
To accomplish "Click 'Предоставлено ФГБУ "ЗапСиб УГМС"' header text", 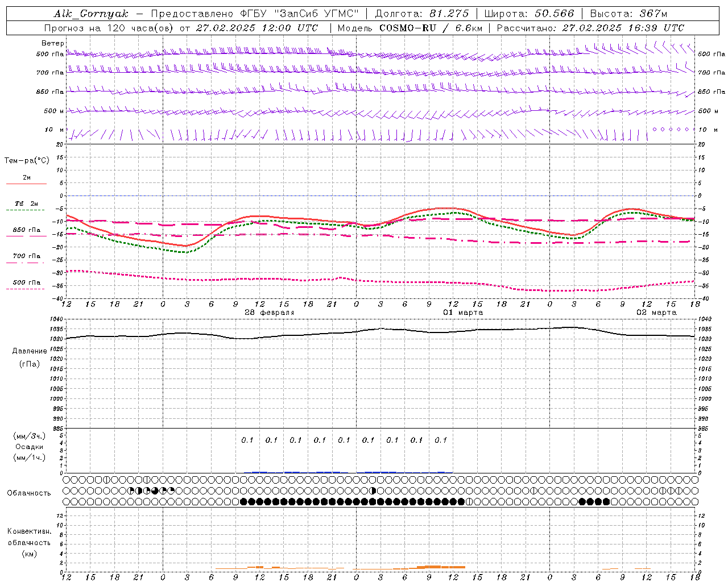I will 255,14.
